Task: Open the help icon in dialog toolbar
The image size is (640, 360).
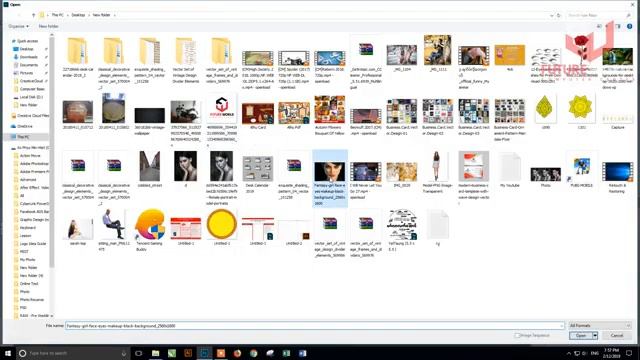Action: pyautogui.click(x=629, y=26)
